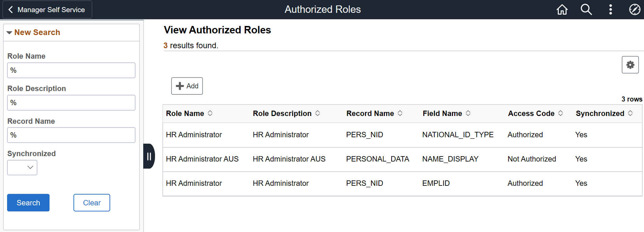Image resolution: width=644 pixels, height=232 pixels.
Task: Select the PERS_NID cell in NATIONAL_ID_TYPE row
Action: (364, 135)
